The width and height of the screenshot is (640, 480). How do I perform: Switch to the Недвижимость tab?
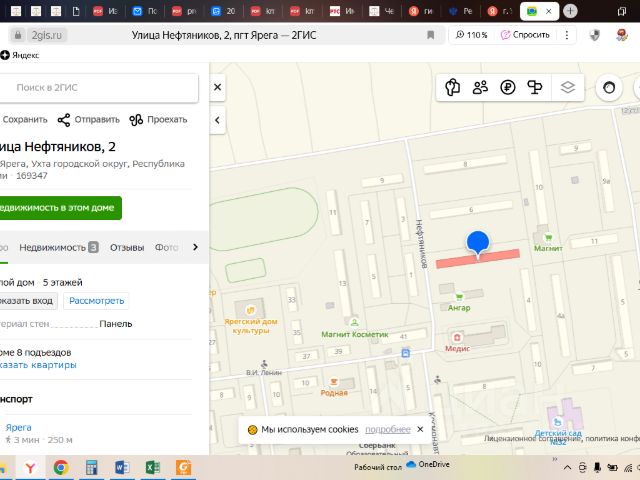(x=59, y=247)
